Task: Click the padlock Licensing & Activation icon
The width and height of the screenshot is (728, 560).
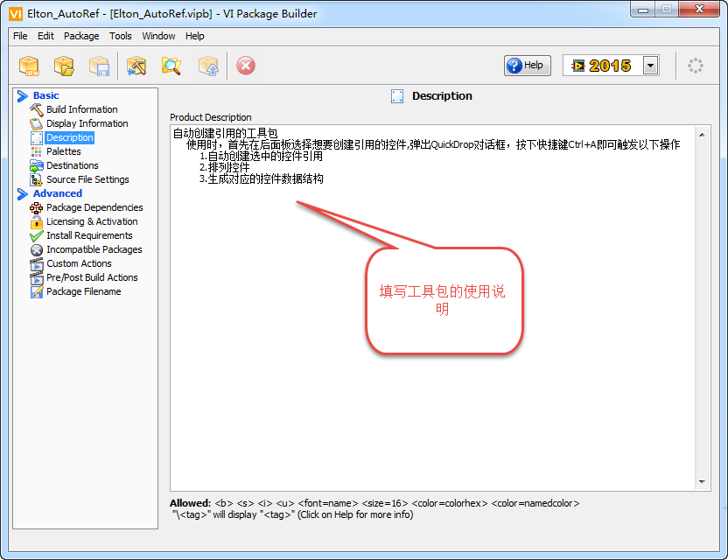Action: click(36, 222)
